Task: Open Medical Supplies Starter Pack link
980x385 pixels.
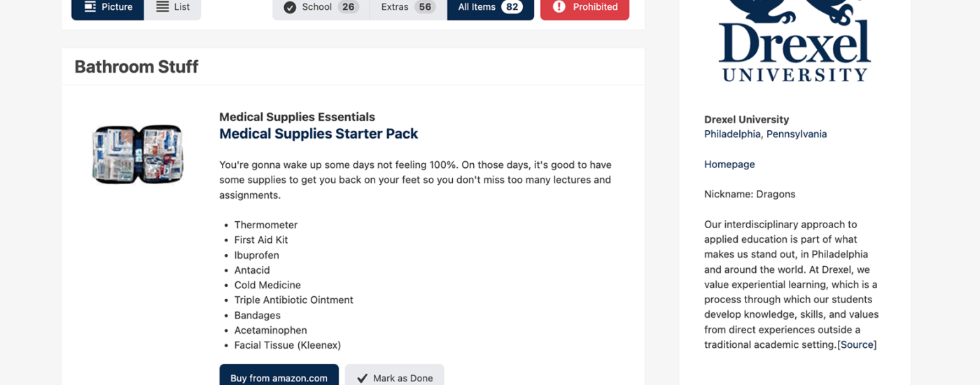Action: pos(318,134)
